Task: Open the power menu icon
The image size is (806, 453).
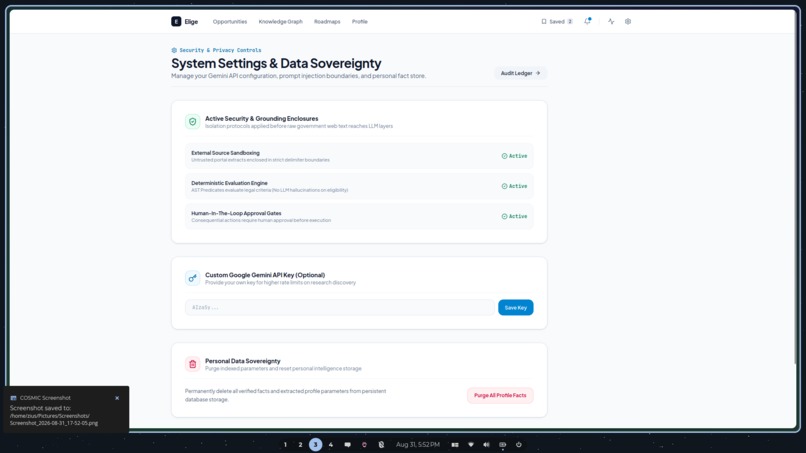Action: pyautogui.click(x=519, y=445)
